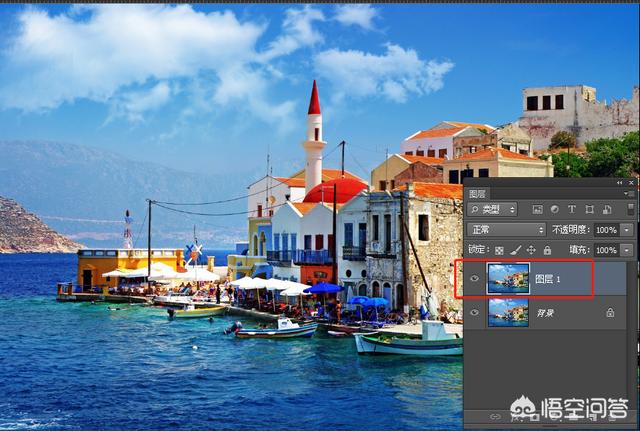
Task: Open the 填充 fill slider arrow
Action: click(x=627, y=250)
